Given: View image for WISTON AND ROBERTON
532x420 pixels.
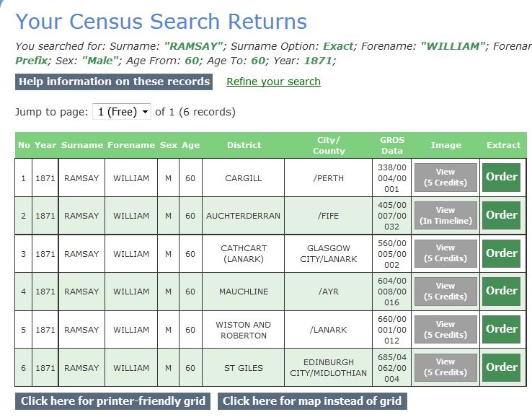Looking at the screenshot, I should [445, 330].
